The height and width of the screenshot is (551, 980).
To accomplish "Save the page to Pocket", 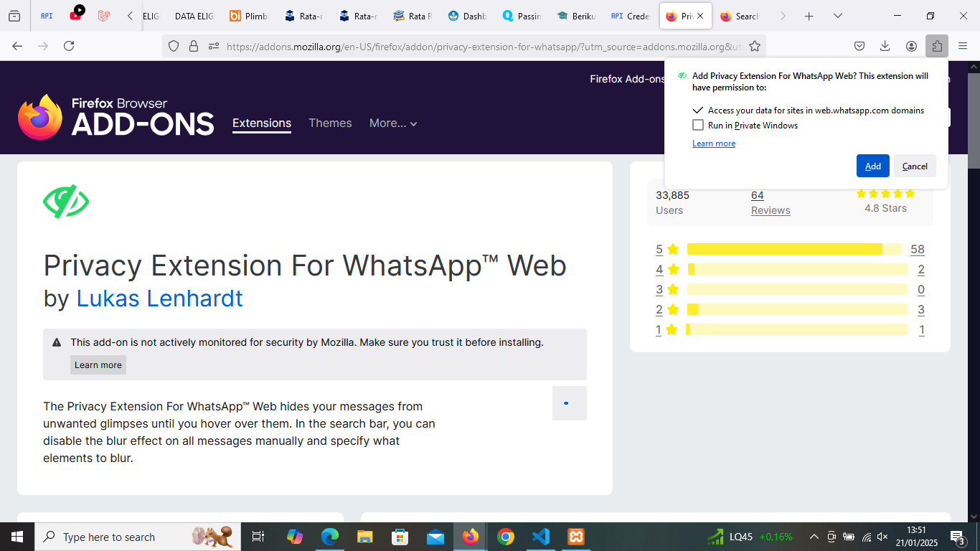I will coord(859,46).
